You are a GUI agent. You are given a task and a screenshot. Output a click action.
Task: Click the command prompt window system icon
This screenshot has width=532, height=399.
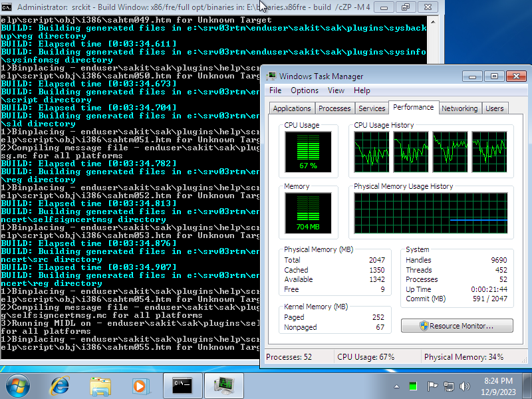(x=7, y=7)
